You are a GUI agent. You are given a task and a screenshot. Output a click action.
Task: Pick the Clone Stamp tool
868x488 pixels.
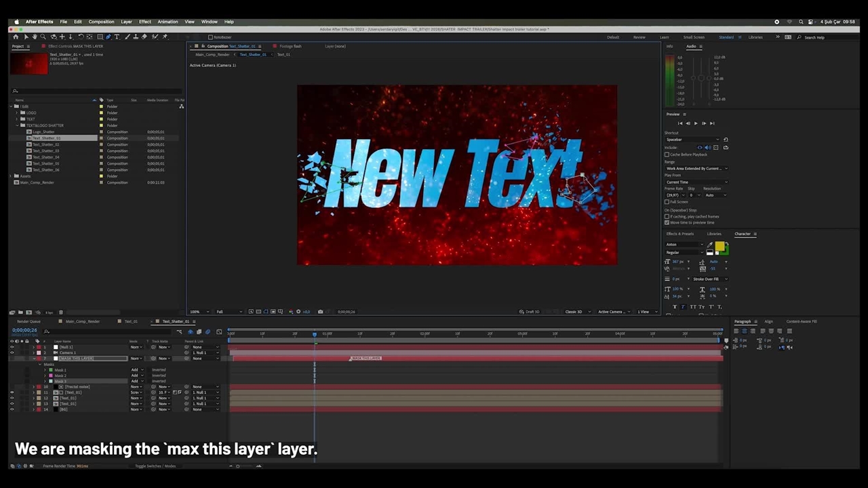135,37
